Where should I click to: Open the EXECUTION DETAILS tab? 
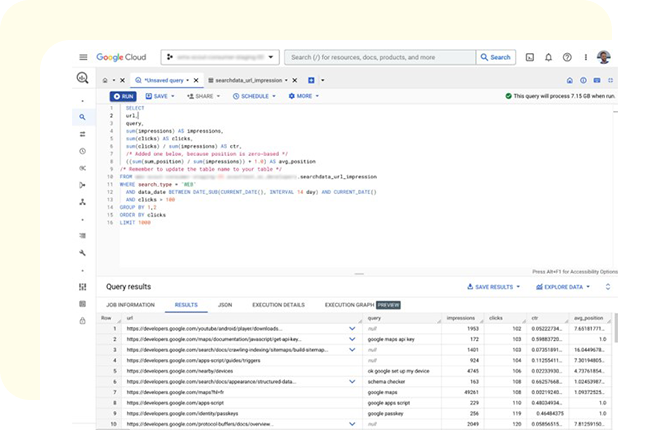coord(279,305)
